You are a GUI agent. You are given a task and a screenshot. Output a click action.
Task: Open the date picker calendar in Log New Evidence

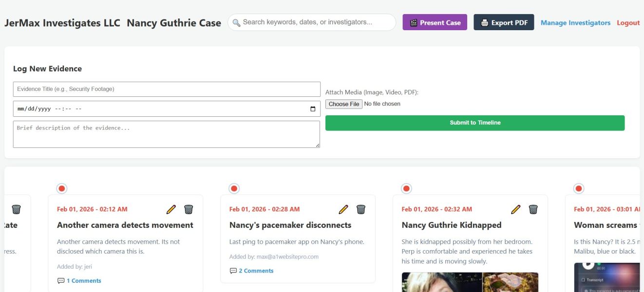313,108
